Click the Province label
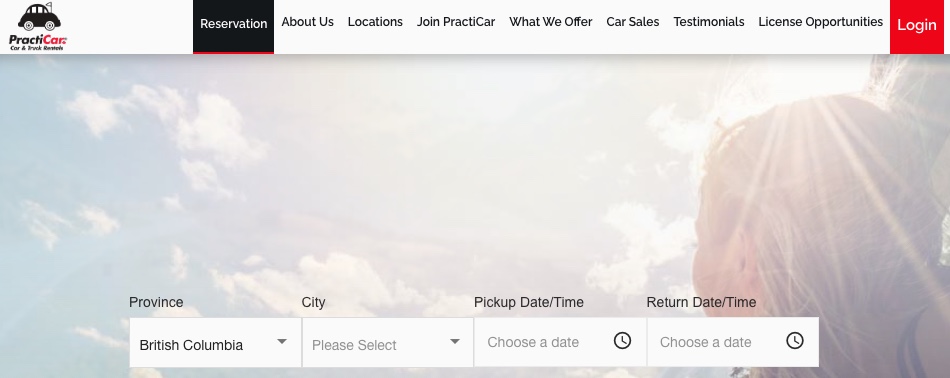The width and height of the screenshot is (950, 378). 156,302
